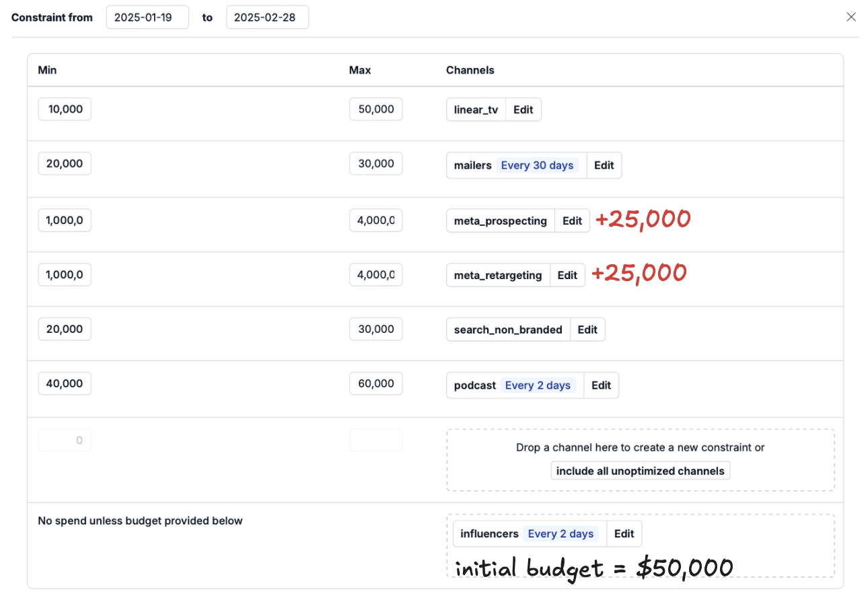This screenshot has width=868, height=612.
Task: Click Edit on the mailers channel
Action: (604, 165)
